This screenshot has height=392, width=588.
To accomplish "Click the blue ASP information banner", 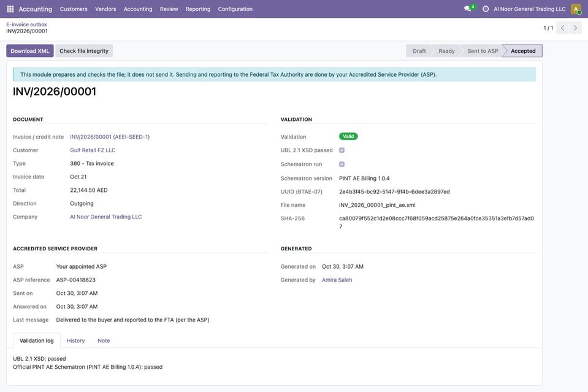I will [x=274, y=75].
